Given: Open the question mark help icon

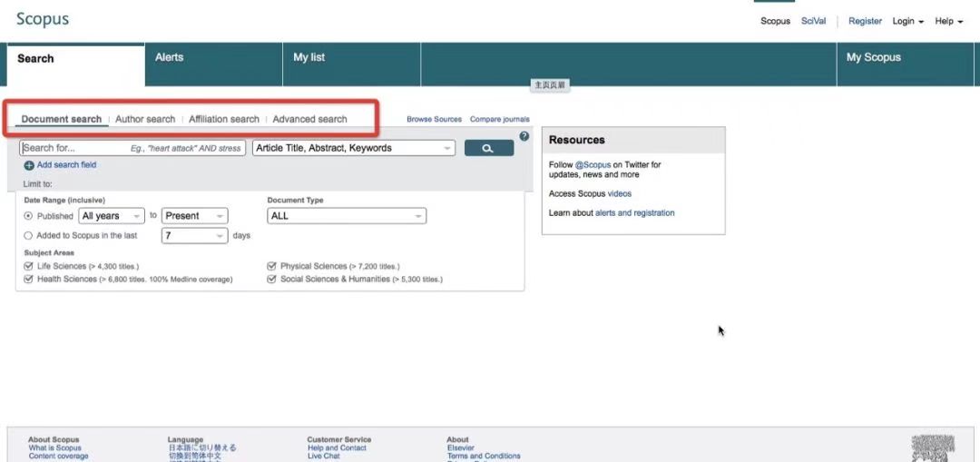Looking at the screenshot, I should (524, 136).
